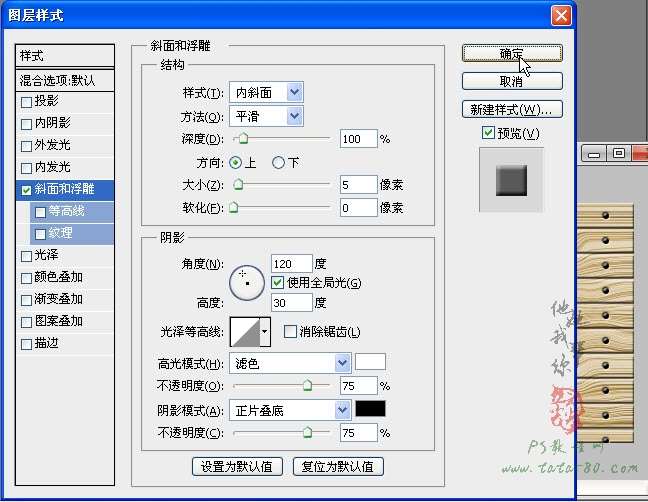Click highlight opacity field showing 75

coord(358,386)
